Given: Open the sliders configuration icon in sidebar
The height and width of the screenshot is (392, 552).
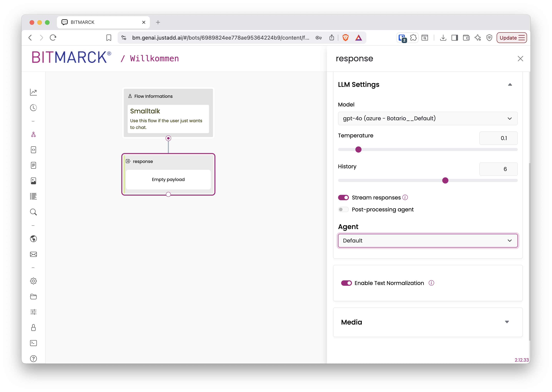Looking at the screenshot, I should click(x=33, y=312).
